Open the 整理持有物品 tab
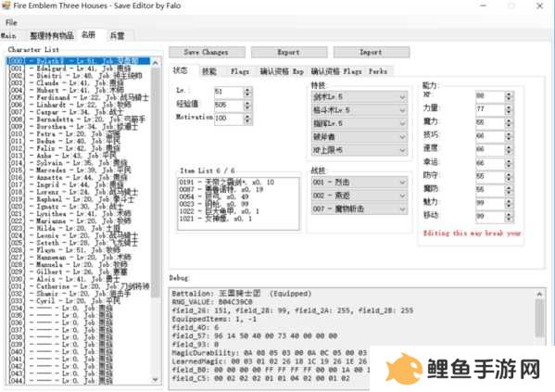Screen dimensions: 555x392 pos(52,36)
